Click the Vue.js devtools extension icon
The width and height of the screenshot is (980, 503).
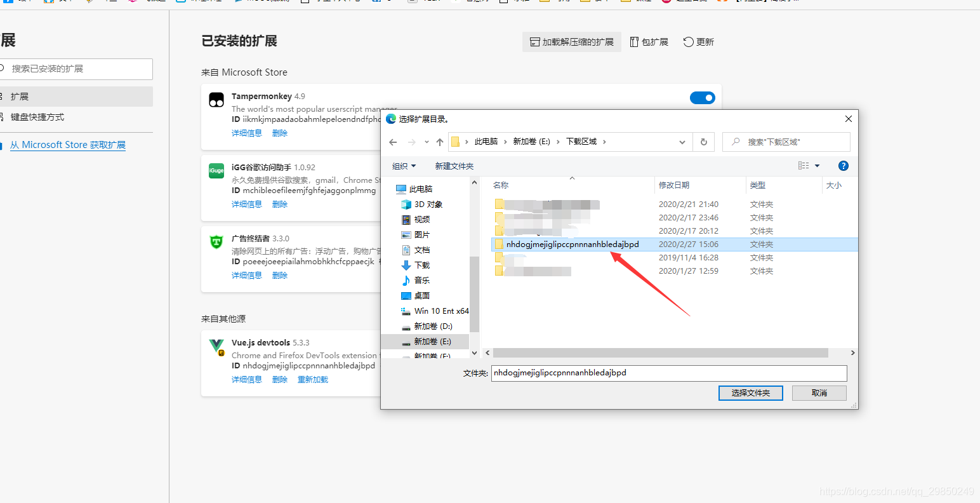[216, 347]
